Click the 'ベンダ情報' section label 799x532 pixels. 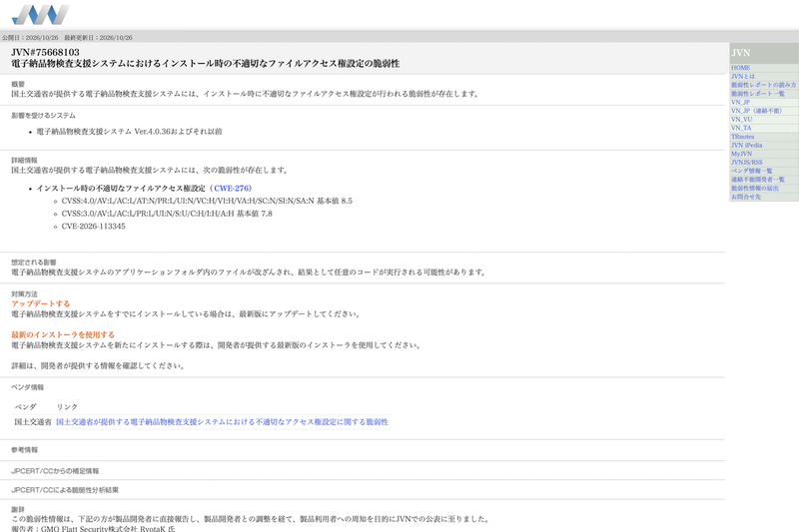[28, 387]
